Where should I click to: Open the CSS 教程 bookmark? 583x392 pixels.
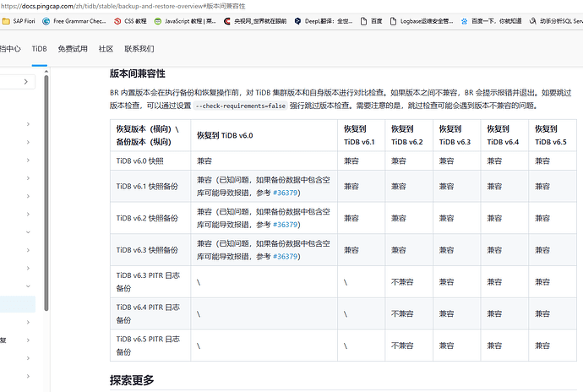click(x=130, y=21)
